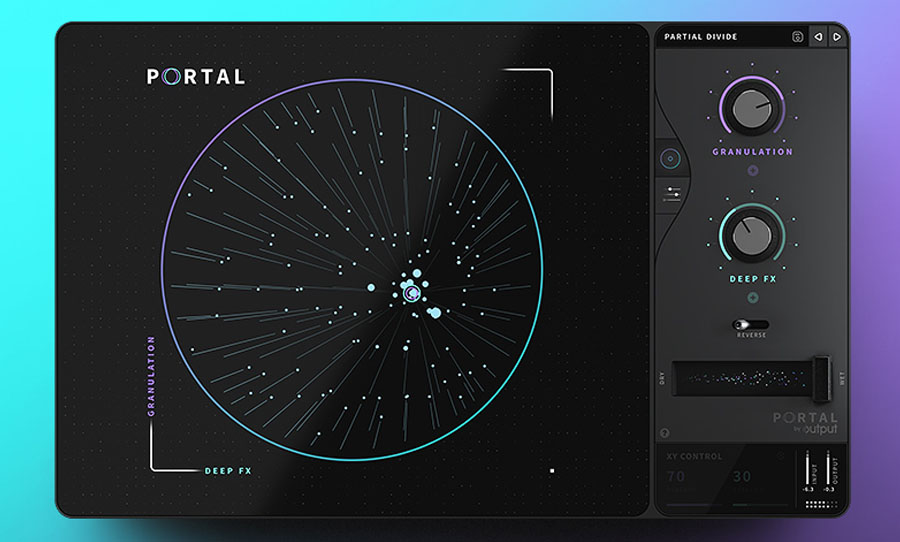Image resolution: width=900 pixels, height=542 pixels.
Task: Click the Granulation knob
Action: tap(752, 108)
